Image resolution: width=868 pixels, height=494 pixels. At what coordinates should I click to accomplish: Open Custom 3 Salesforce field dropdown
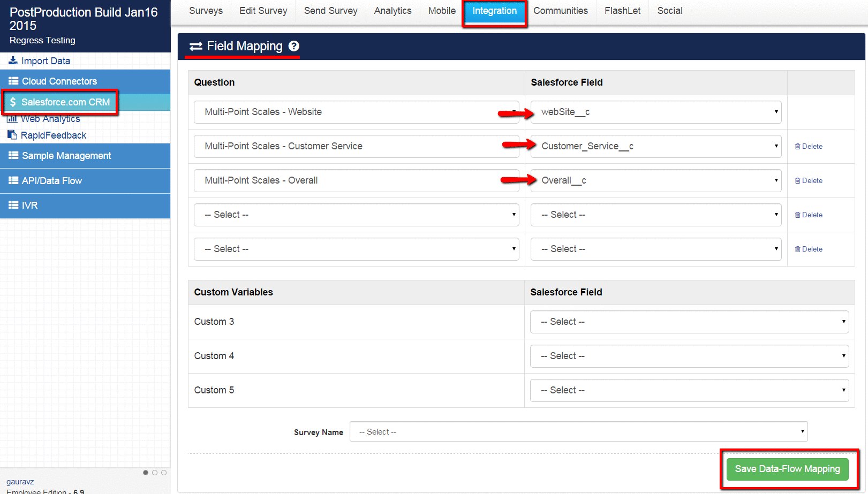689,322
